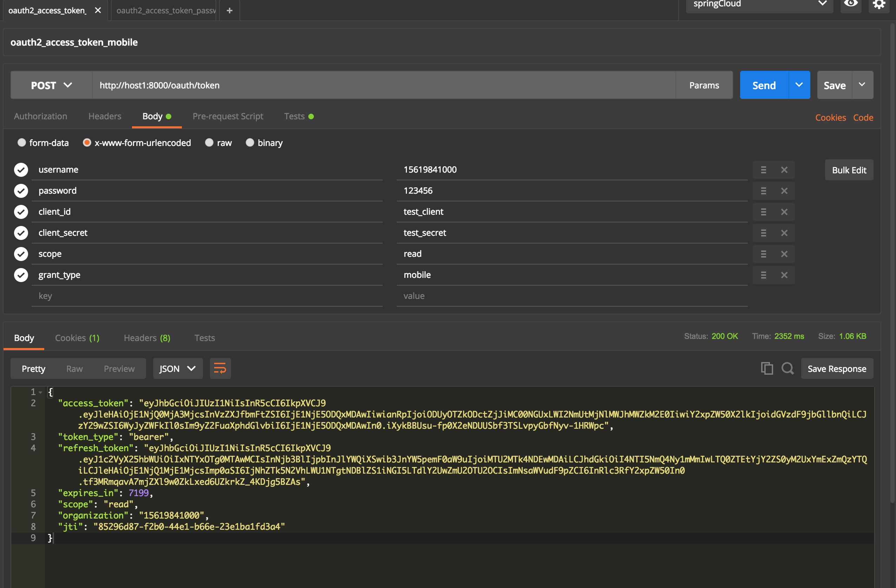Image resolution: width=896 pixels, height=588 pixels.
Task: Open the Cookies link
Action: click(830, 118)
